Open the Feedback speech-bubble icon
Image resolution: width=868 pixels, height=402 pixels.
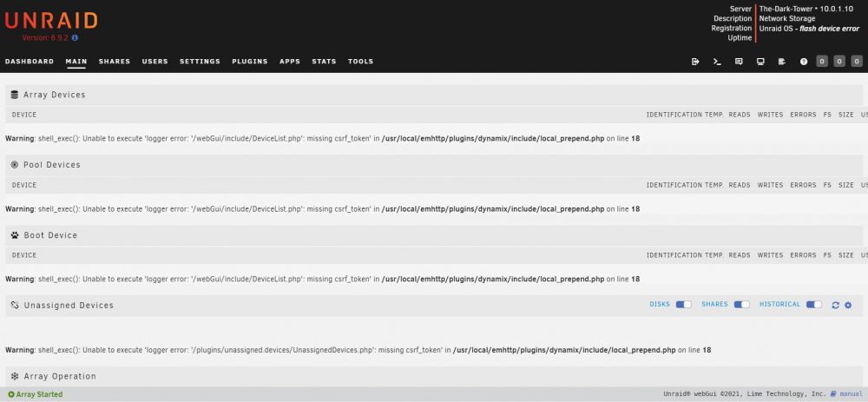[739, 62]
